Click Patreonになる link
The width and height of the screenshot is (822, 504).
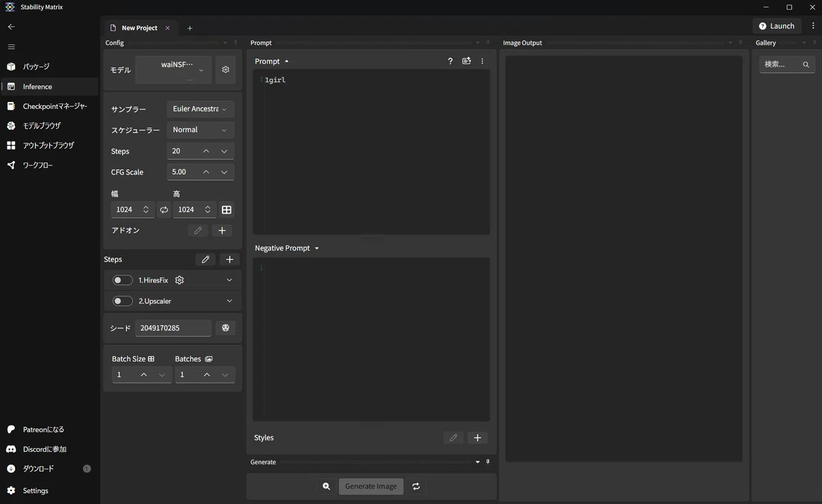49,429
